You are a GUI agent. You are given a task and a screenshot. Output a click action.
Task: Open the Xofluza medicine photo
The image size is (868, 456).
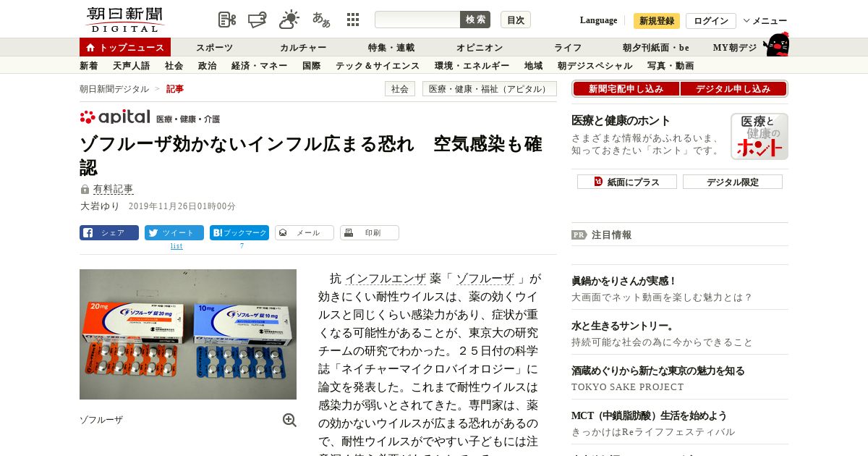point(188,334)
